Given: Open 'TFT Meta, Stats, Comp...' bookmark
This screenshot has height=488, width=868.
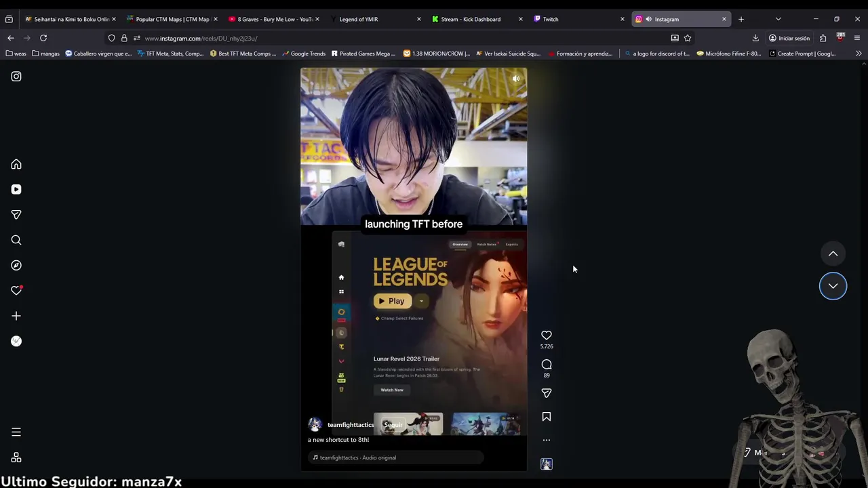Looking at the screenshot, I should pyautogui.click(x=170, y=54).
